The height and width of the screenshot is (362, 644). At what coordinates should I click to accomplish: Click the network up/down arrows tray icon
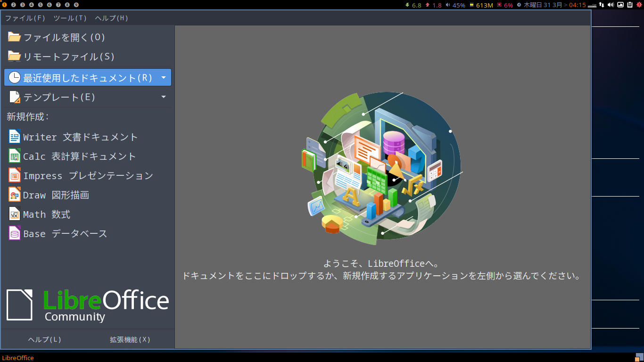click(602, 5)
